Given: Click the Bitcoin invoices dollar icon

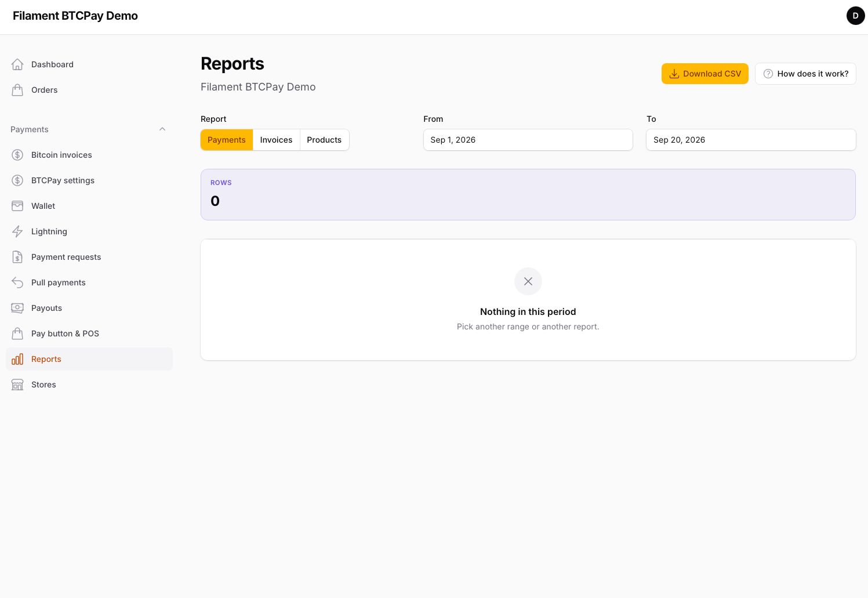Looking at the screenshot, I should tap(17, 155).
